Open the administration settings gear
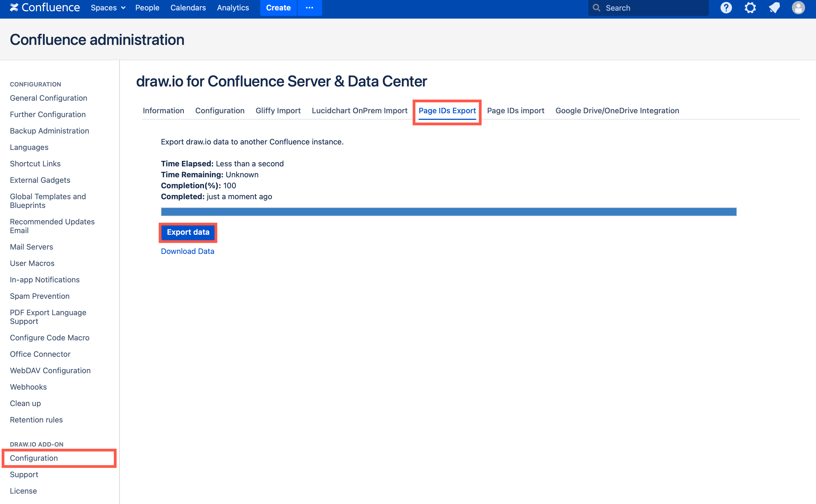Screen dimensions: 816x504 coord(750,8)
